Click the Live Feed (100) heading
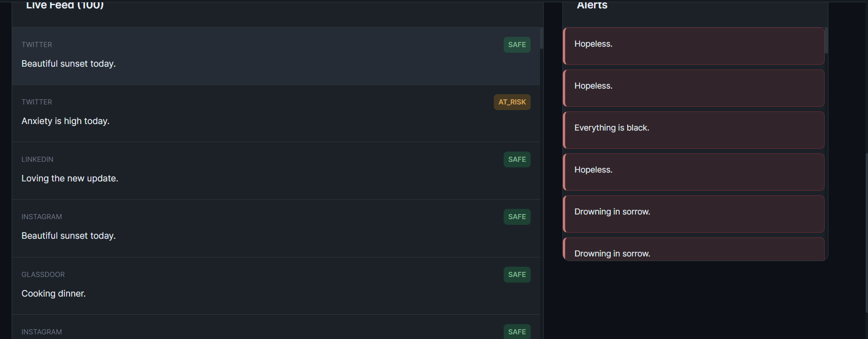Screen dimensions: 868x339 [65, 5]
